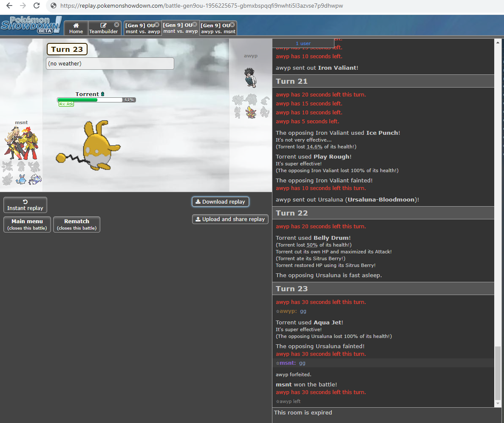
Task: Click Upload and share replay
Action: (x=230, y=219)
